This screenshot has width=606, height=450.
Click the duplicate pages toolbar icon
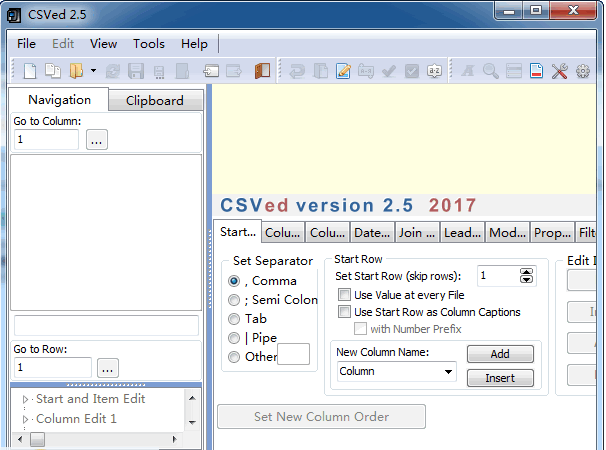coord(53,71)
